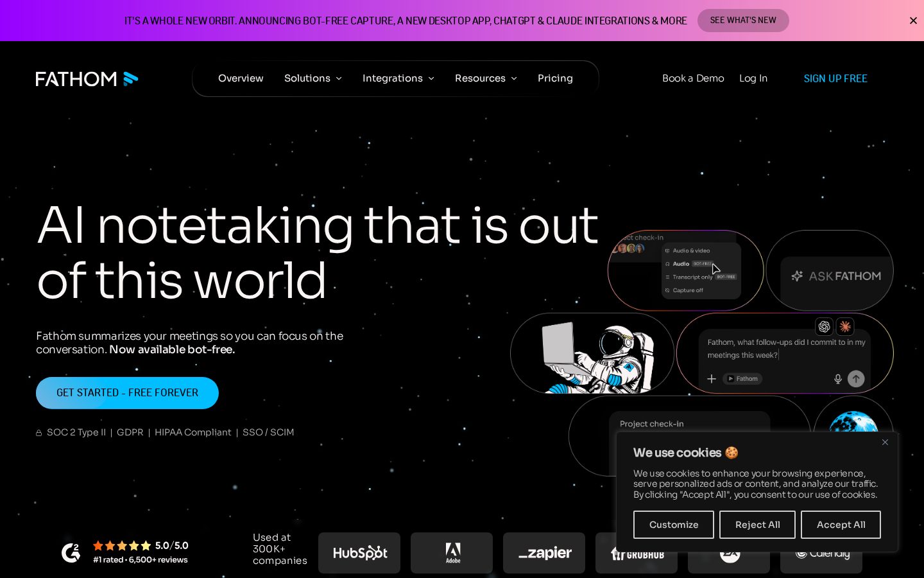Click the '5.0/5.0' rating text

tap(172, 546)
